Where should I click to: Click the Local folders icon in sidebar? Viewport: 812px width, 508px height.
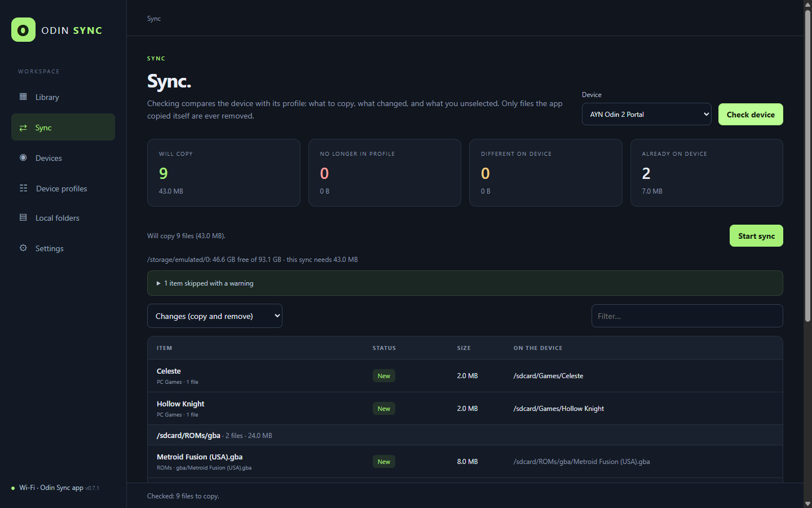coord(23,217)
